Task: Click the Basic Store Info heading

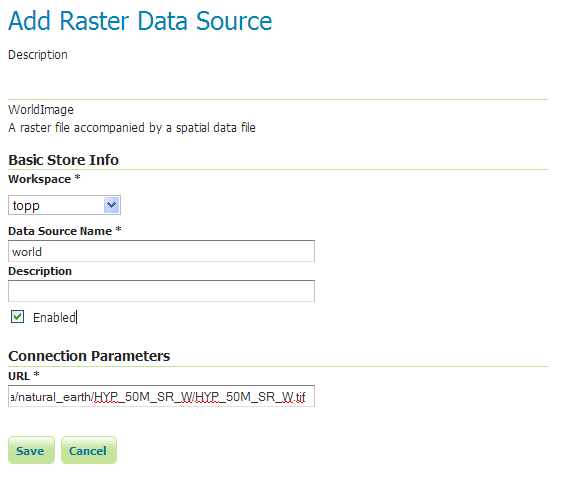Action: click(x=63, y=160)
